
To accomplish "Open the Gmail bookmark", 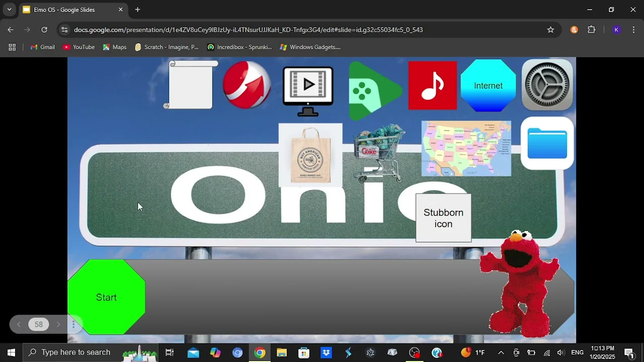I will coord(43,47).
